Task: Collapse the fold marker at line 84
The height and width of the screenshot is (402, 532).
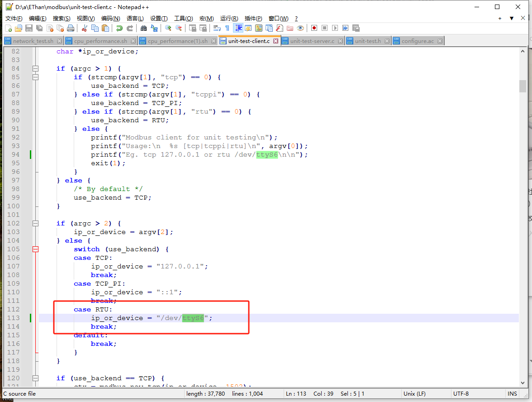Action: [x=35, y=68]
